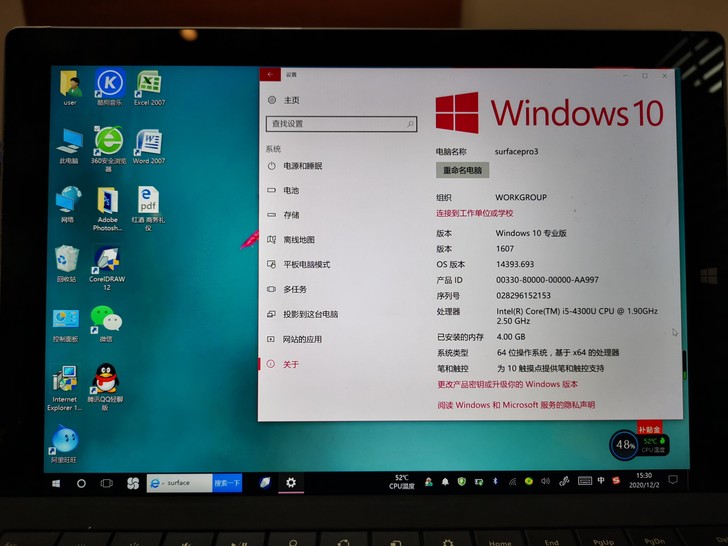Click the serial number 028296152153
The width and height of the screenshot is (728, 546).
[x=523, y=296]
